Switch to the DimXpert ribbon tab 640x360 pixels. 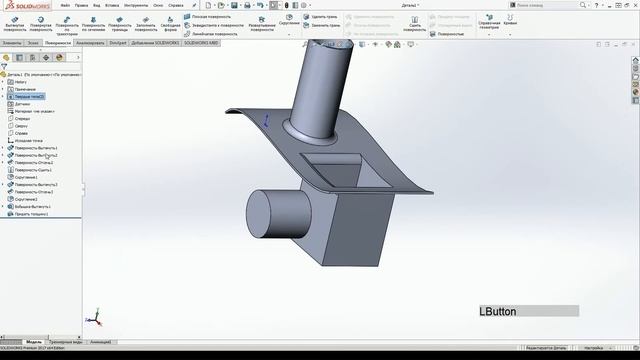point(118,43)
